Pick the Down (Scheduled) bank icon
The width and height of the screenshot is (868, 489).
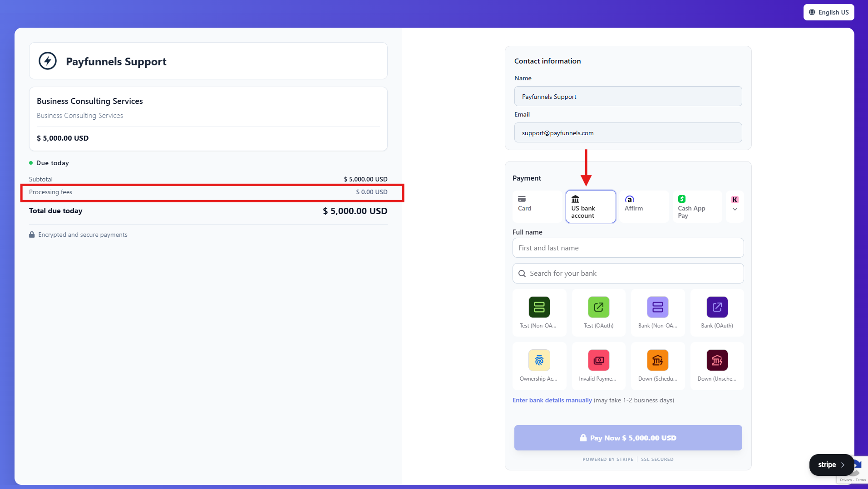coord(657,360)
